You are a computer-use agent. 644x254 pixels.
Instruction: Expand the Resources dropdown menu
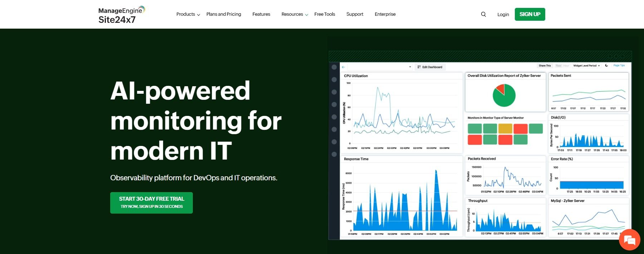[x=294, y=14]
